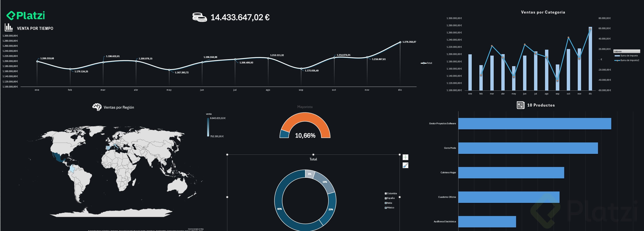Select the México legend entry

point(390,208)
